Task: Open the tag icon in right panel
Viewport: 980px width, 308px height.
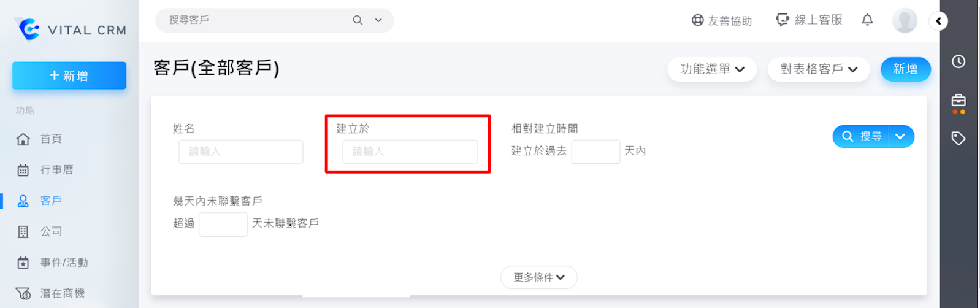Action: (x=959, y=139)
